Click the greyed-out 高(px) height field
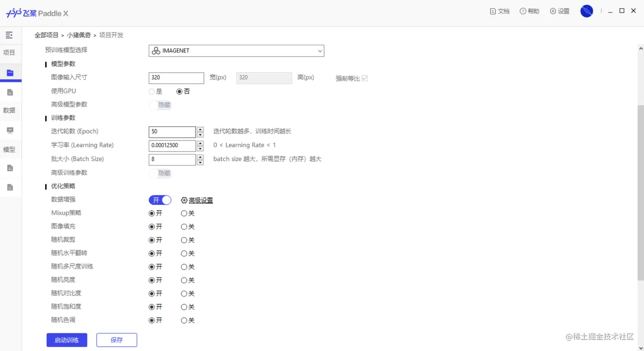Viewport: 644px width, 351px height. 264,78
